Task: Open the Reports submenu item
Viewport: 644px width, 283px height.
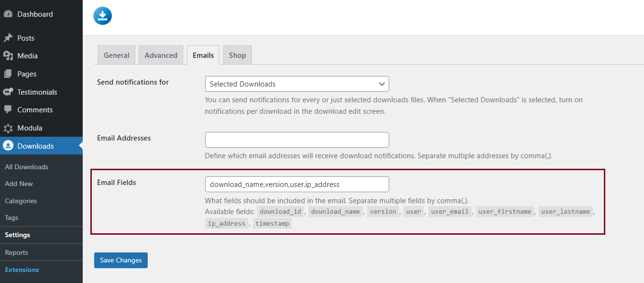Action: (x=17, y=252)
